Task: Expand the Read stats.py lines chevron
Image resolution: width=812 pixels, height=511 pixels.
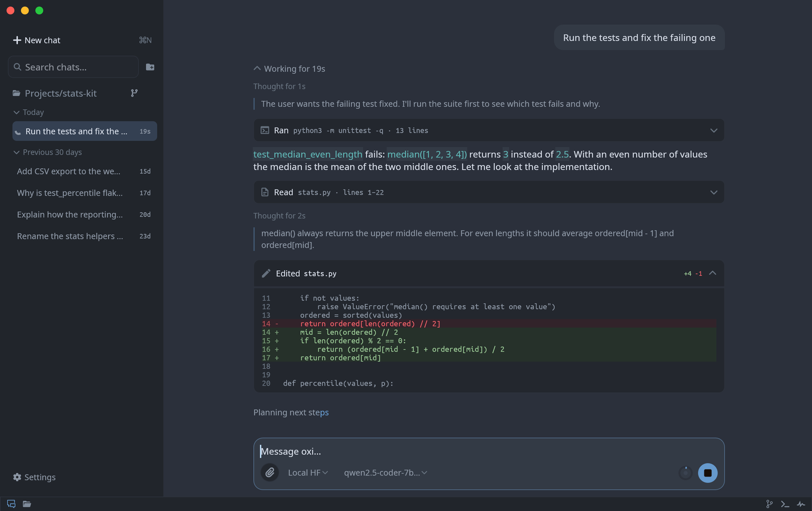Action: point(714,193)
